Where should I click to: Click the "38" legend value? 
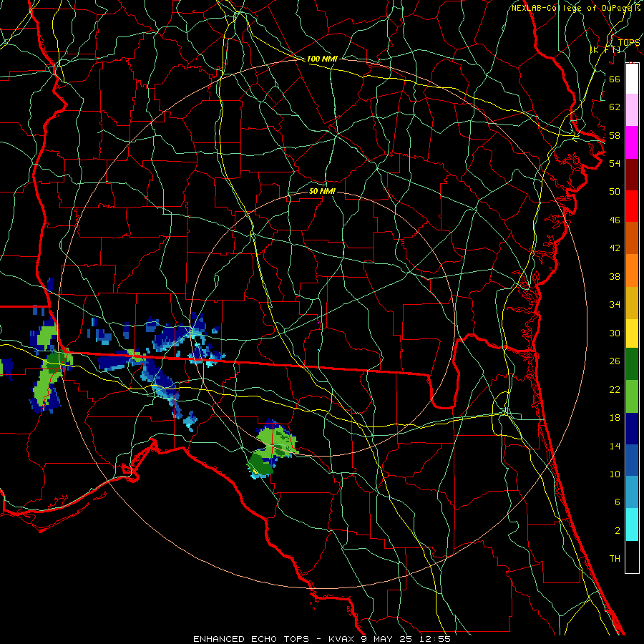[615, 277]
